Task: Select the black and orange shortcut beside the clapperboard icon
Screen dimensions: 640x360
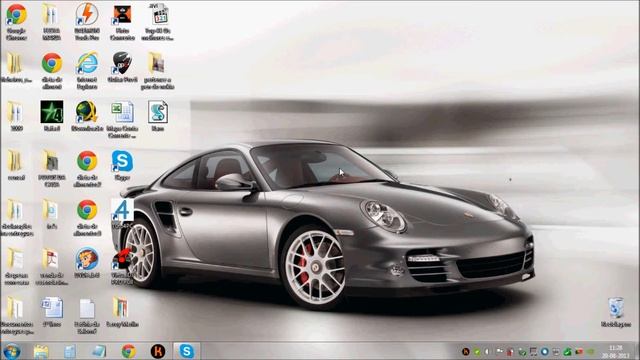Action: click(122, 15)
